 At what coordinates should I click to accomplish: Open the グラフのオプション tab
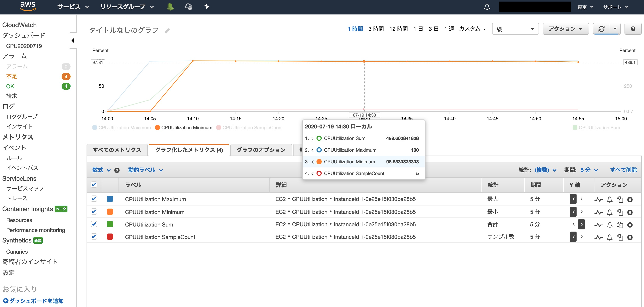tap(261, 150)
